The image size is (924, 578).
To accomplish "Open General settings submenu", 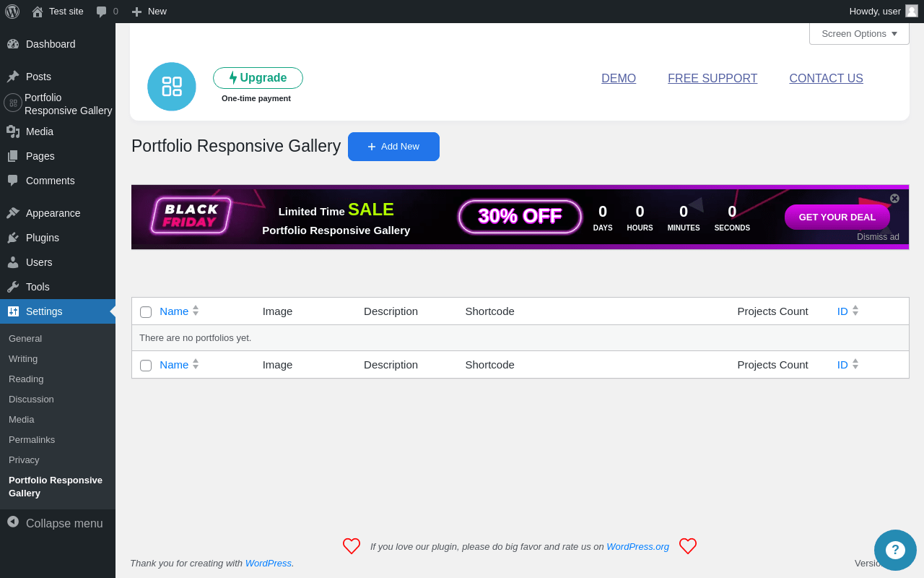I will coord(25,338).
